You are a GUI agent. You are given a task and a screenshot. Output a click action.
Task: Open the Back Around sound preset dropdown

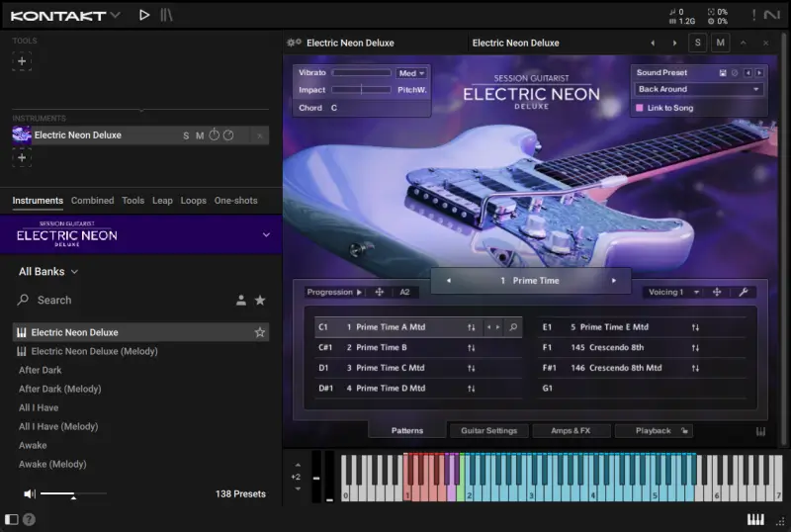[699, 89]
